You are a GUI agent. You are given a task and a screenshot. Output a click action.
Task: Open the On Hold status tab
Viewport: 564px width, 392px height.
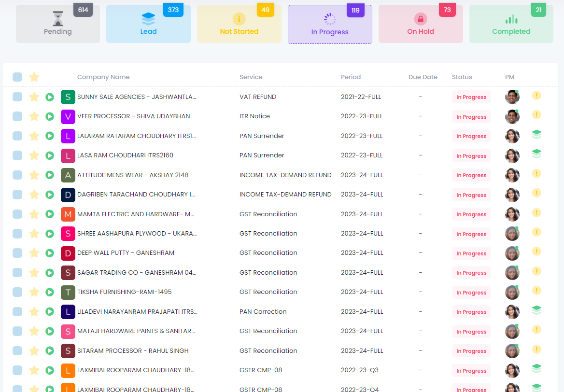pyautogui.click(x=420, y=24)
